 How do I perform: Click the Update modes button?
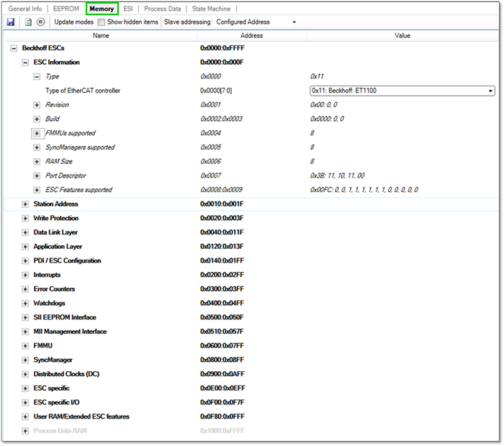[73, 22]
